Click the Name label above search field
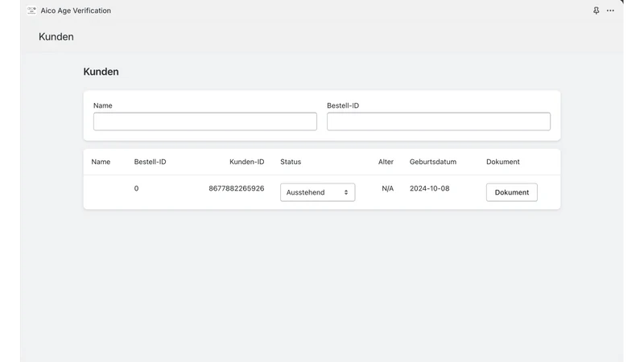This screenshot has height=362, width=644. (103, 105)
